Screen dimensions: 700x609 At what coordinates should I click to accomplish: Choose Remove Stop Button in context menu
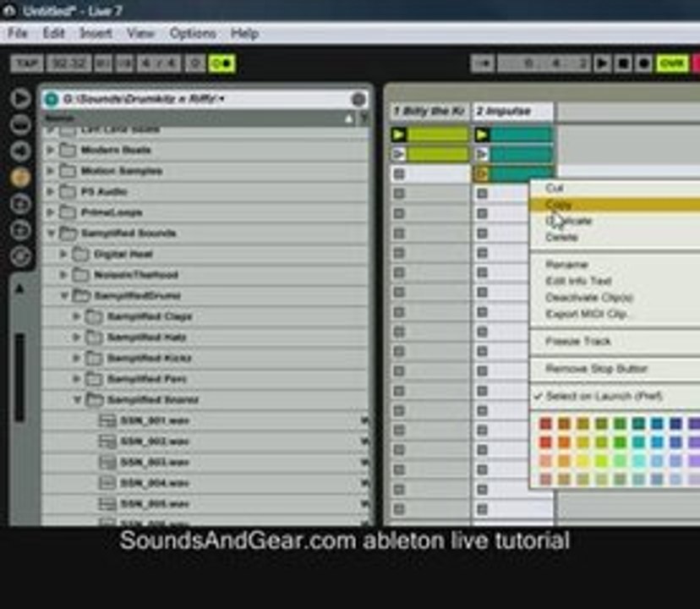coord(615,369)
